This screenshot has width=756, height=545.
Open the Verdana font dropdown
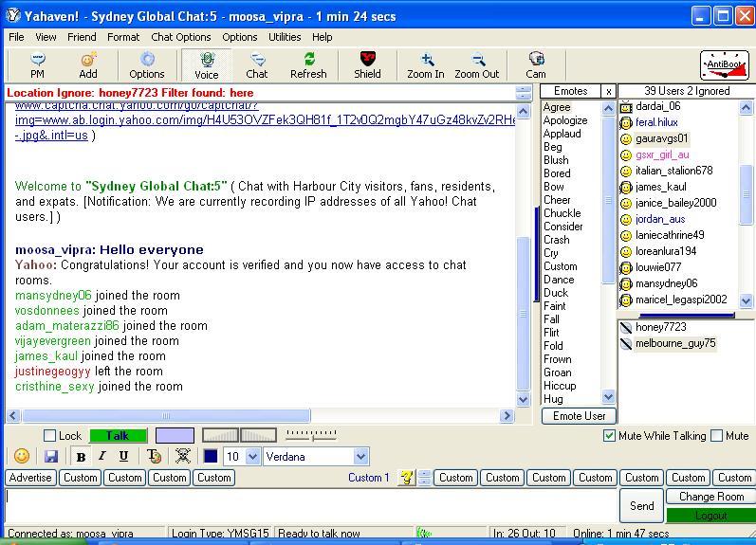pos(360,456)
